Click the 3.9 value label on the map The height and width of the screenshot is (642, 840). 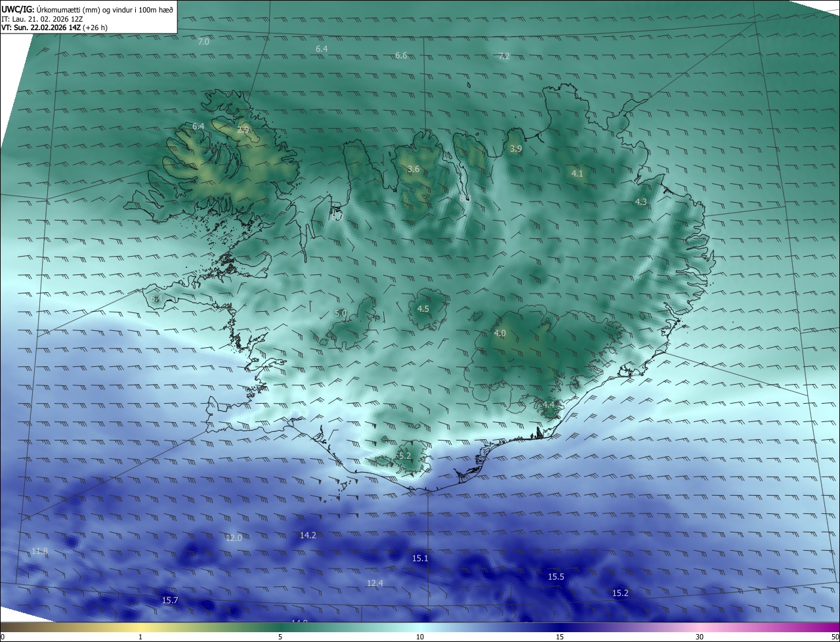pyautogui.click(x=516, y=149)
